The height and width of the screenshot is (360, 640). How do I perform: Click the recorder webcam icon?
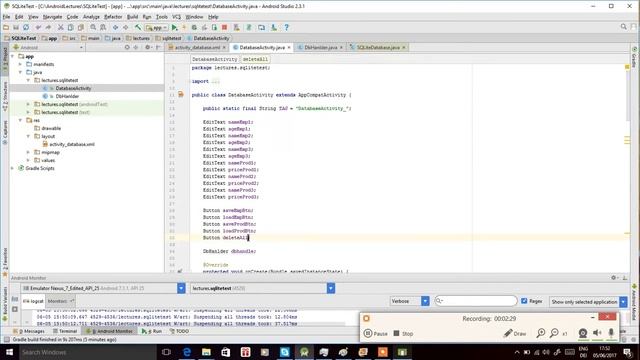point(583,333)
